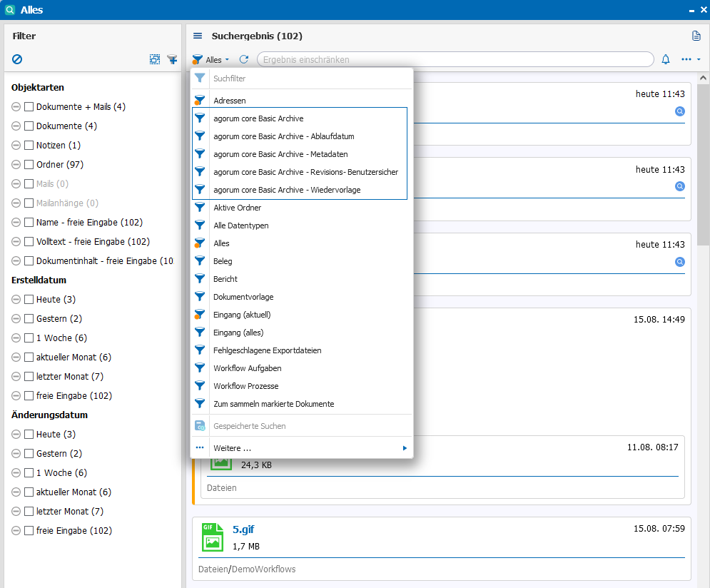The width and height of the screenshot is (710, 588).
Task: Select the Alles filter entry
Action: pyautogui.click(x=302, y=243)
